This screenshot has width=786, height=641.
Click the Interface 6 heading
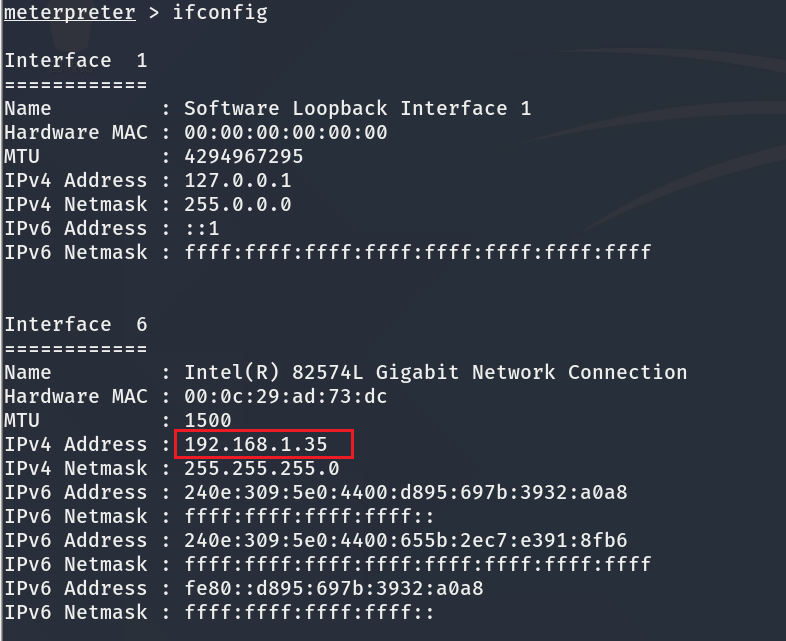click(75, 324)
